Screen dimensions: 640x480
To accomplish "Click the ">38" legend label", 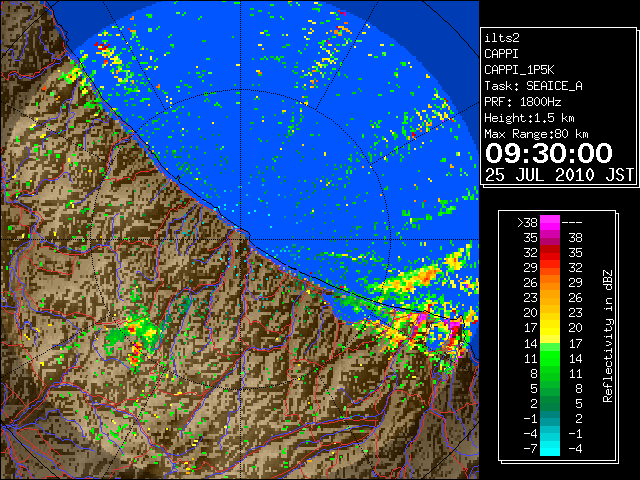I will pyautogui.click(x=527, y=223).
